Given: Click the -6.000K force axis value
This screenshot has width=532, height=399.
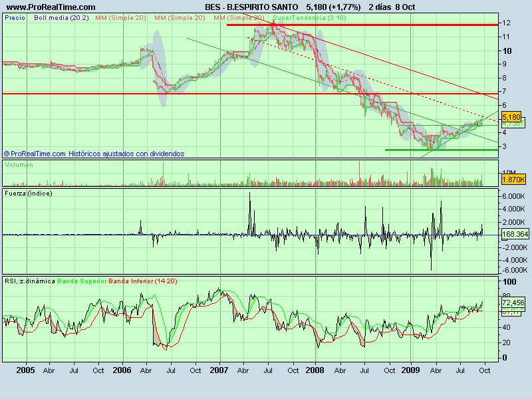Looking at the screenshot, I should click(x=513, y=270).
